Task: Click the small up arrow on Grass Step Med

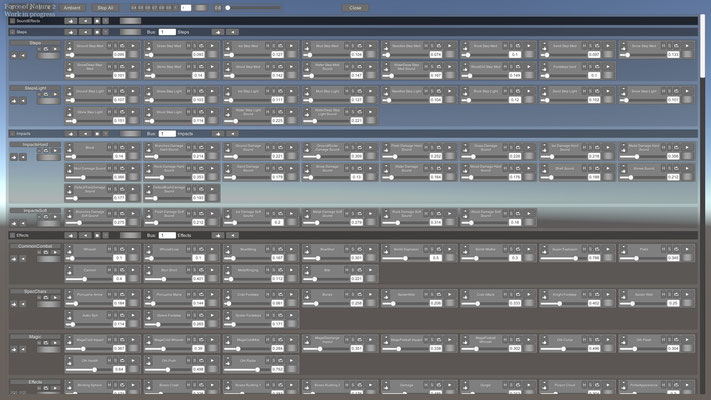Action: 149,44
